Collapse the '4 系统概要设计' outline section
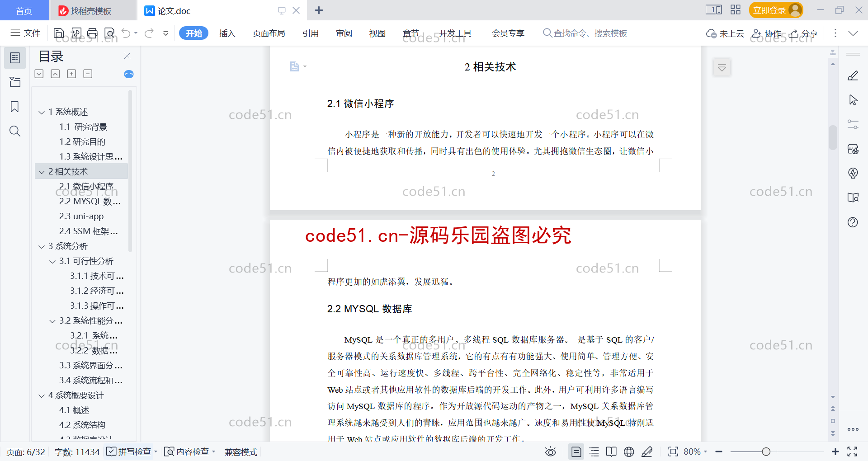The image size is (868, 461). (x=42, y=395)
